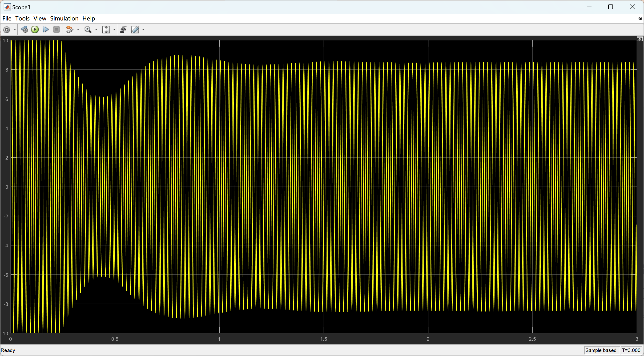The width and height of the screenshot is (644, 356).
Task: Click the MATLAB logo in title bar
Action: [7, 7]
